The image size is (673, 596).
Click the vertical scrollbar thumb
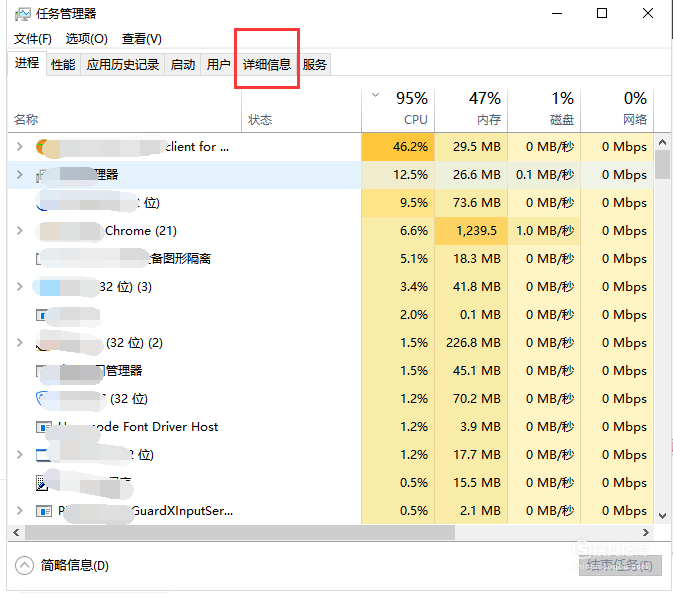(662, 164)
